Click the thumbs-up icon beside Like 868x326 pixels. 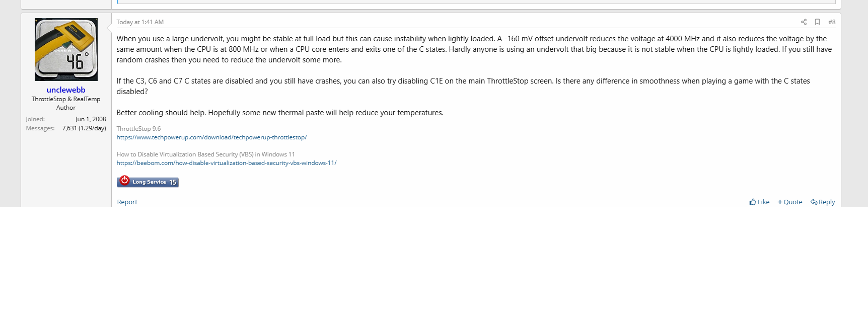(x=753, y=202)
